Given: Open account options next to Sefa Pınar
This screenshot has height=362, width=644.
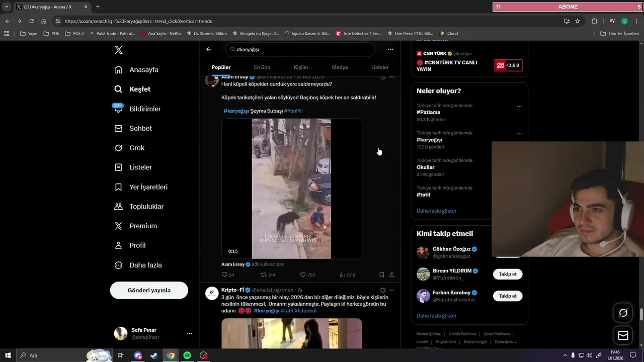Looking at the screenshot, I should click(x=190, y=333).
